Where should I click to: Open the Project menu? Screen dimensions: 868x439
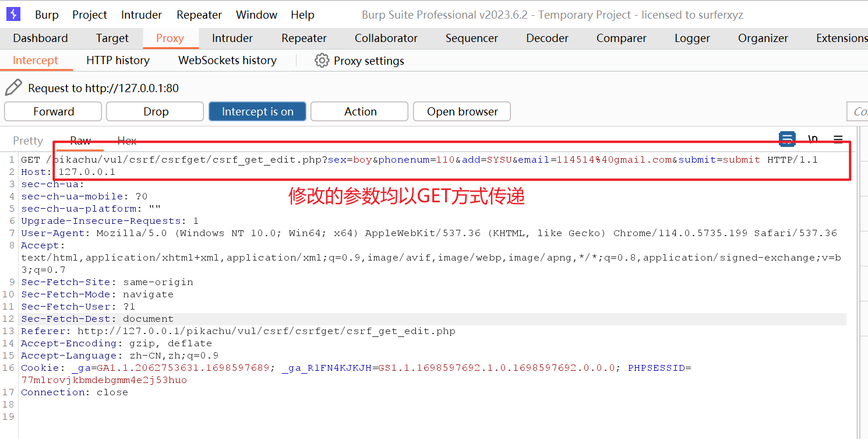pos(90,15)
